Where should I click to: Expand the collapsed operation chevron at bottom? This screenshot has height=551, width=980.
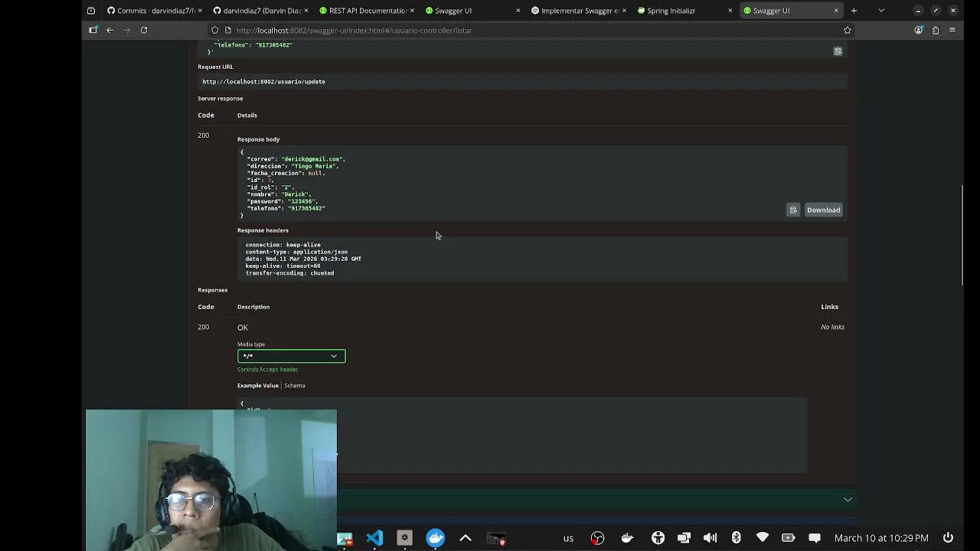pos(848,499)
